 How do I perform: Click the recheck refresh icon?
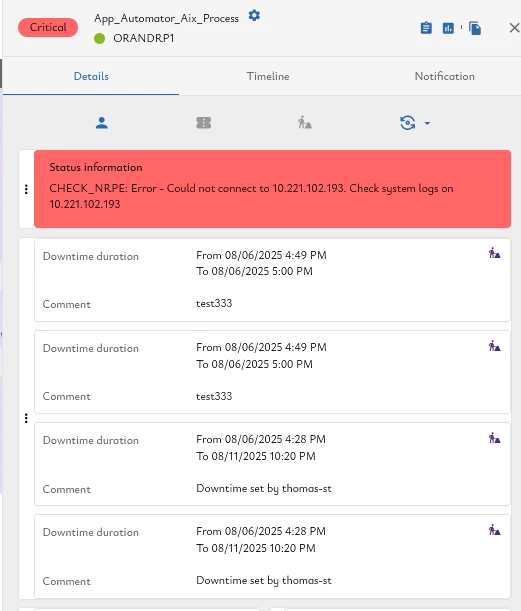point(407,123)
